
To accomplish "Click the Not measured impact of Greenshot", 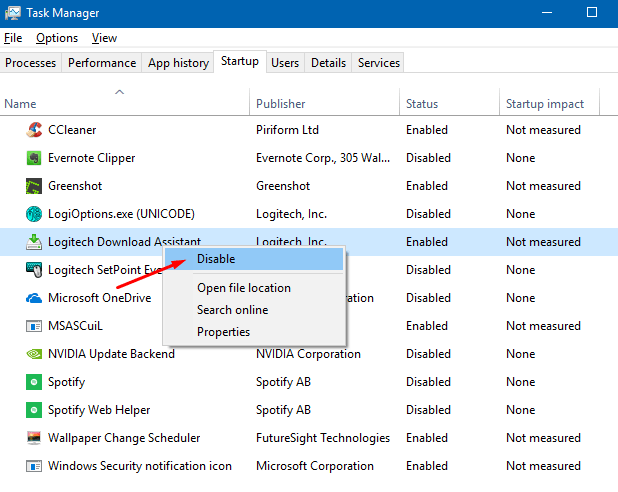I will click(544, 186).
